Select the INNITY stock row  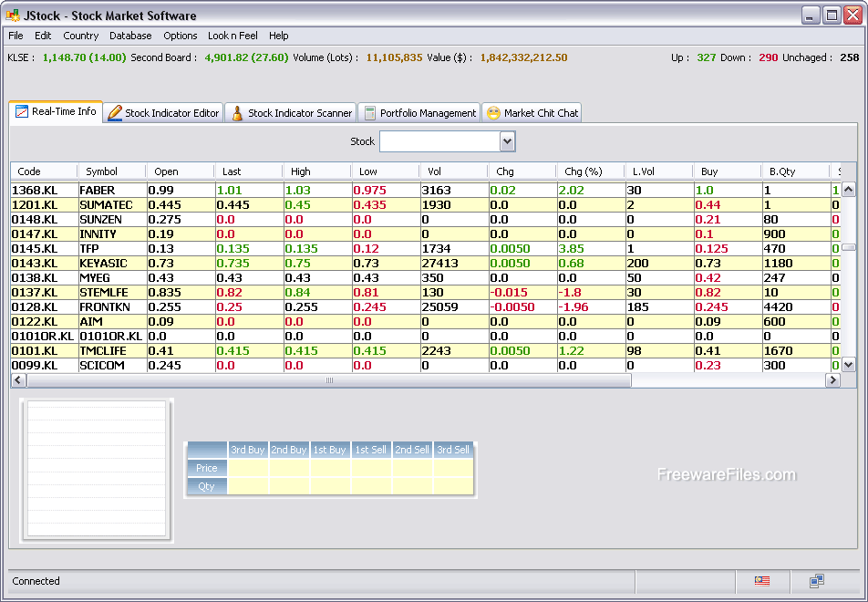pos(425,234)
